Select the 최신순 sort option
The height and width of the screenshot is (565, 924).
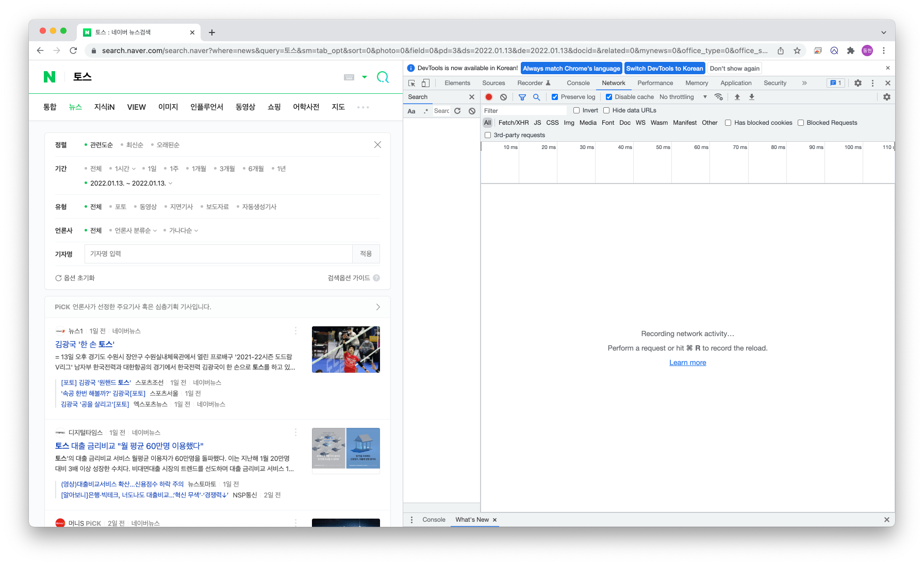coord(135,145)
